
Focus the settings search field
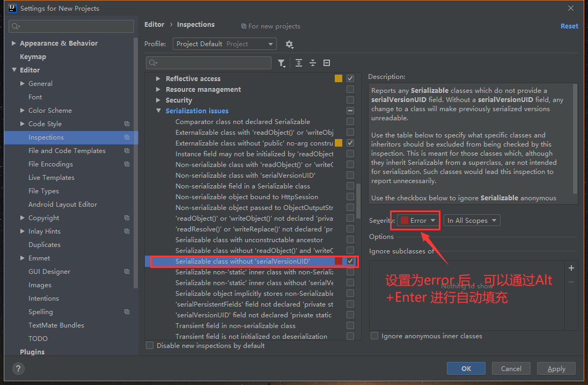tap(71, 26)
